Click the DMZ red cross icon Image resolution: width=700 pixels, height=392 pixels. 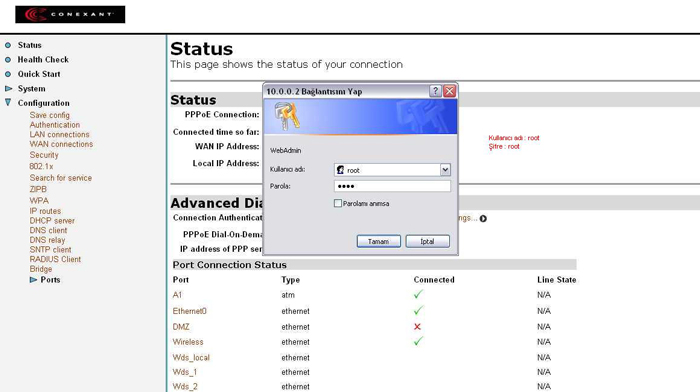[417, 327]
